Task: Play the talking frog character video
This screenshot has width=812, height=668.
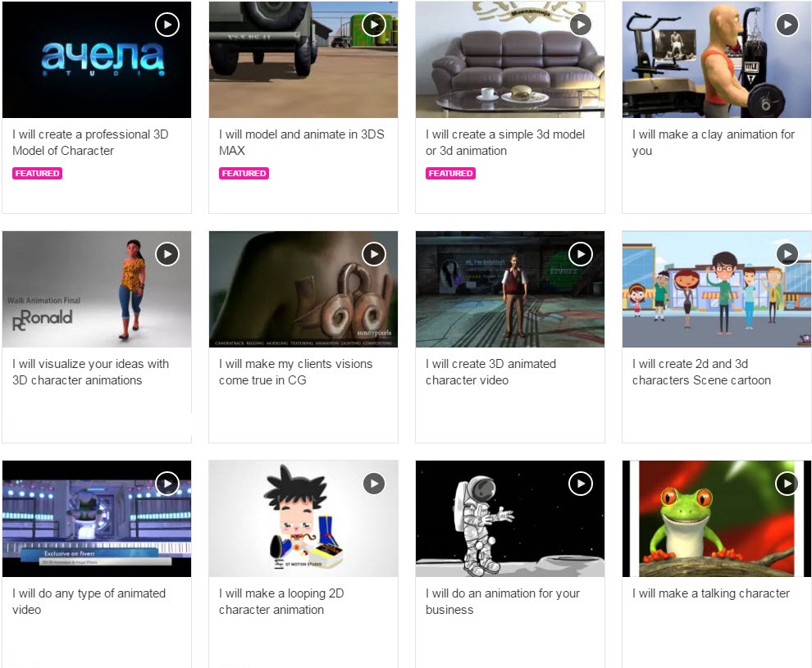Action: coord(787,484)
